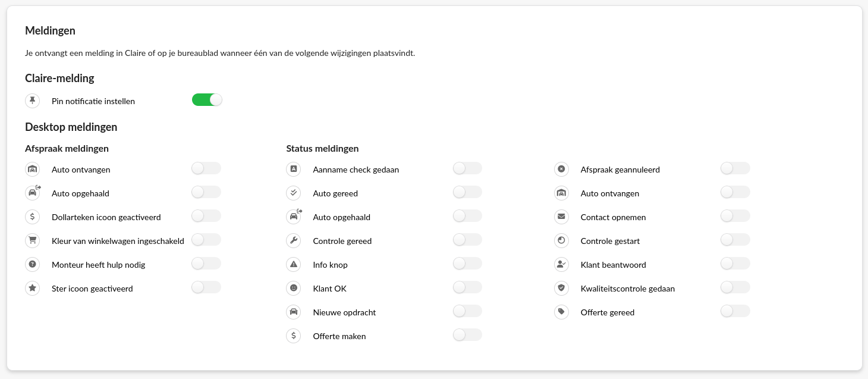Click the wrench icon next to Controle gereed

click(293, 240)
